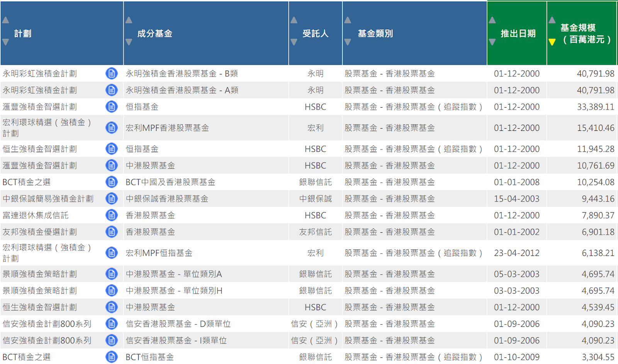Sort 受託人 column descending arrow
The width and height of the screenshot is (618, 364).
[294, 42]
